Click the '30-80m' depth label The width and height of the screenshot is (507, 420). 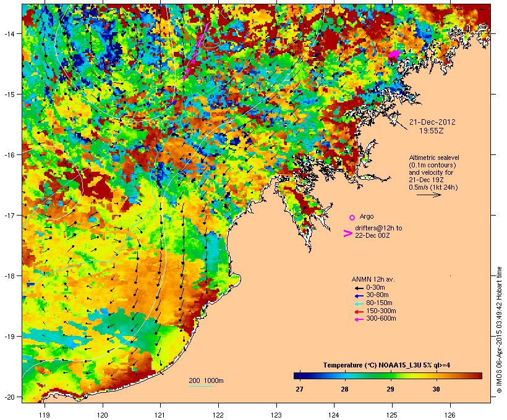tap(377, 295)
